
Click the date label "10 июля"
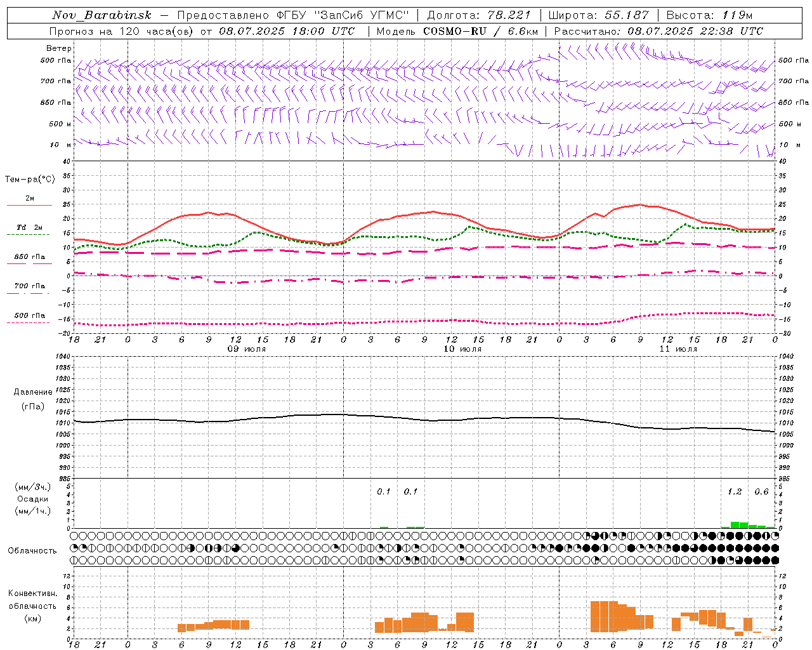pyautogui.click(x=462, y=349)
